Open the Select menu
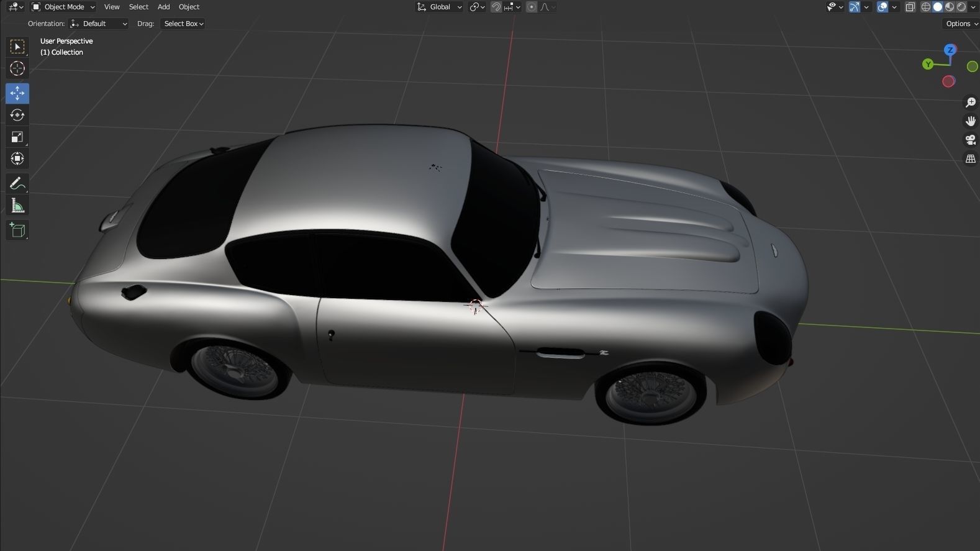 pyautogui.click(x=138, y=7)
